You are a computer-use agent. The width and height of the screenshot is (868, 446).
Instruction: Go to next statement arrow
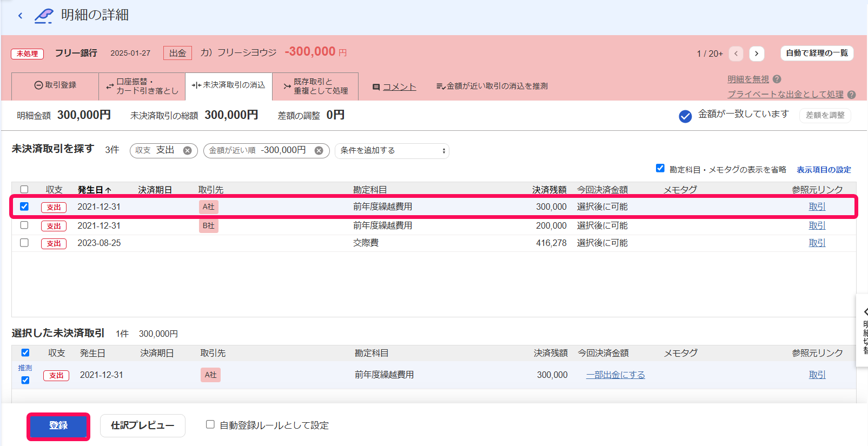tap(757, 54)
